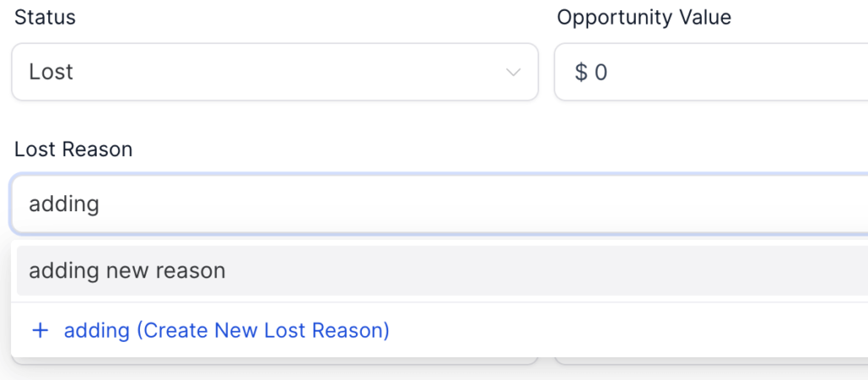The width and height of the screenshot is (868, 380).
Task: Select the "adding new reason" suggestion
Action: point(127,271)
